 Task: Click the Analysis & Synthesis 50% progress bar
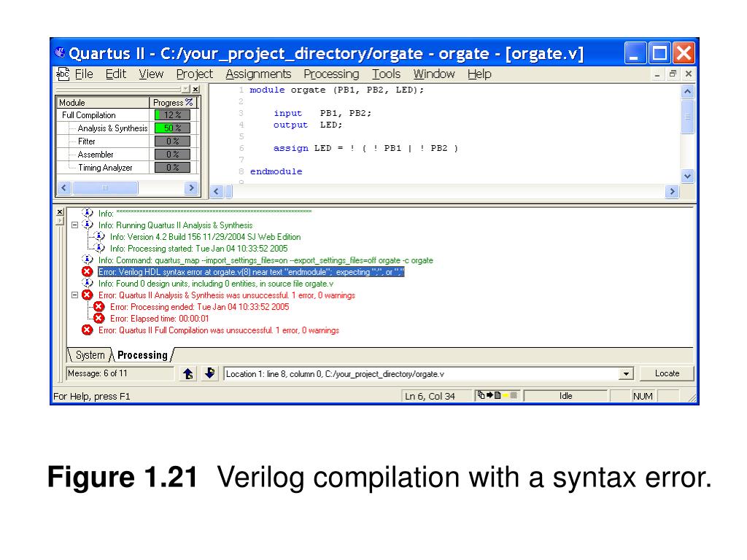[172, 128]
